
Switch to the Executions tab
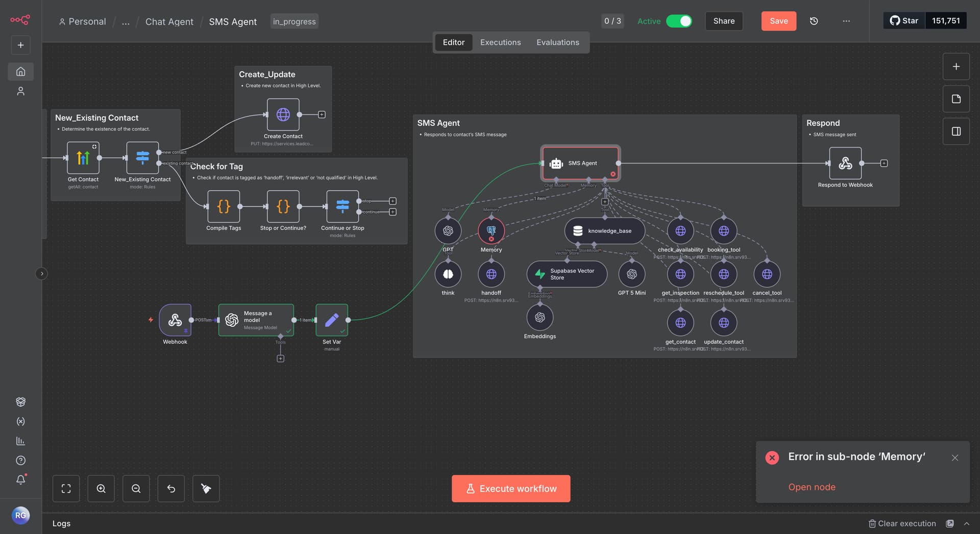point(500,42)
